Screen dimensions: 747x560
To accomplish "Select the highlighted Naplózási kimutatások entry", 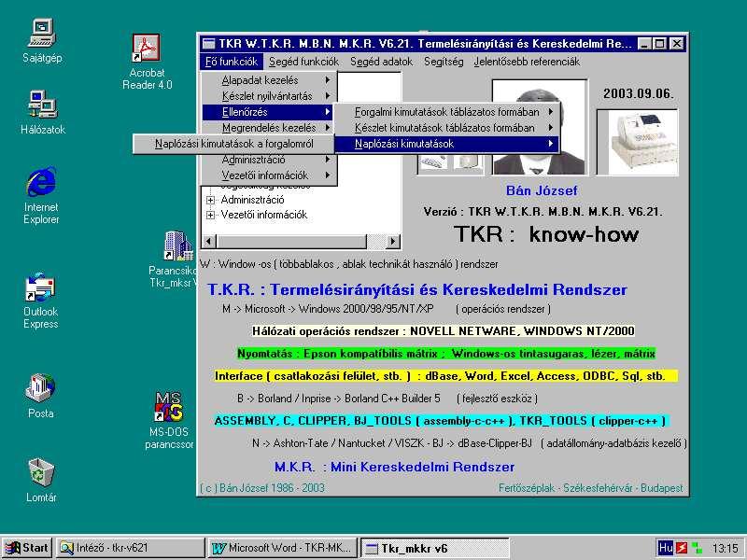I will click(x=447, y=144).
